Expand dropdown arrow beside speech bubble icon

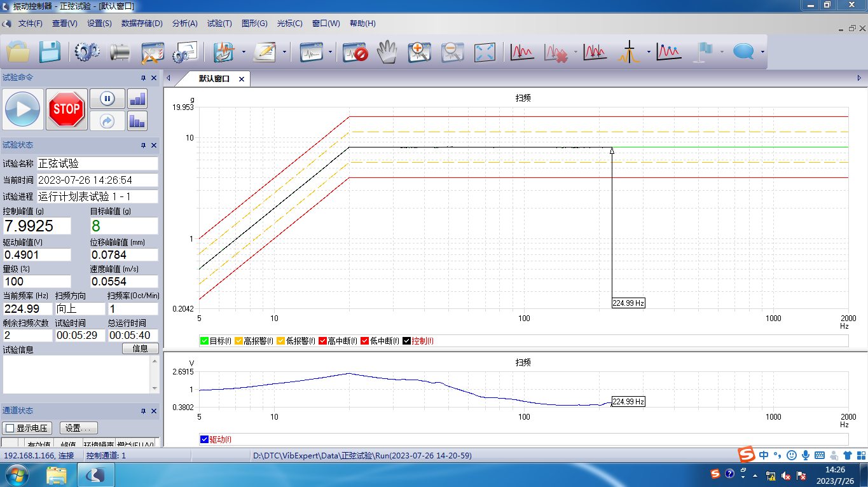tap(762, 52)
